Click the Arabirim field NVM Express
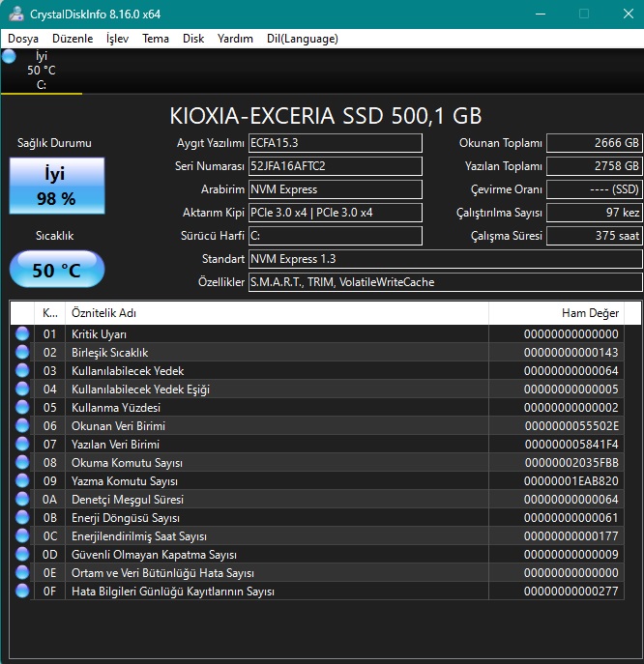This screenshot has width=644, height=664. tap(336, 189)
